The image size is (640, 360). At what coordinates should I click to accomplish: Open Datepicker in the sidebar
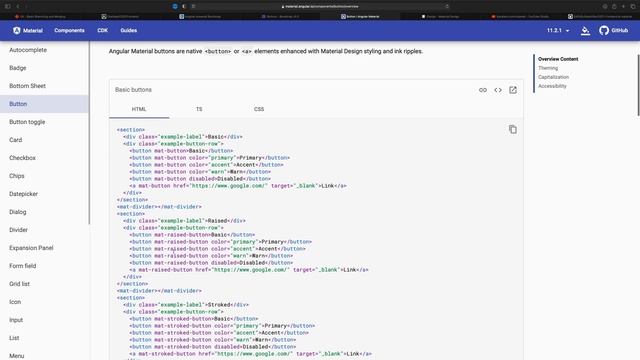click(x=44, y=193)
